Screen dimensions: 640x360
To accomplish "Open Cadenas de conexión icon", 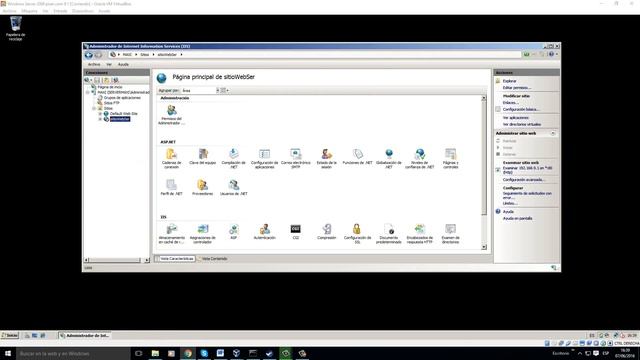I will 171,158.
